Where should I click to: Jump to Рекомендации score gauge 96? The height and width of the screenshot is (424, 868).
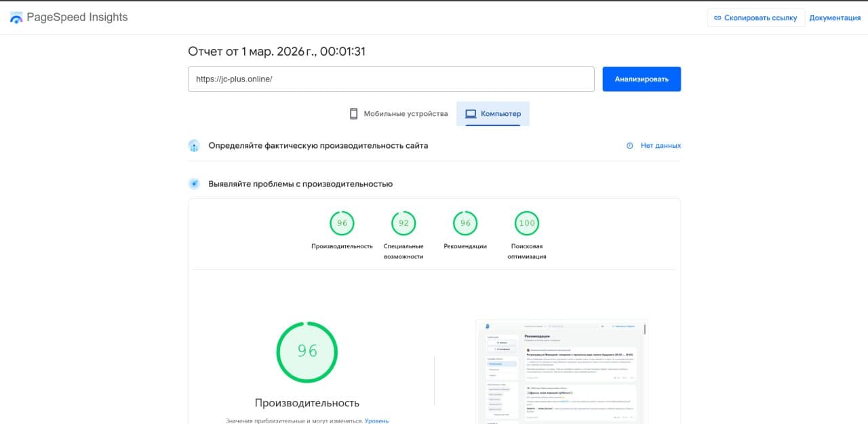point(465,223)
